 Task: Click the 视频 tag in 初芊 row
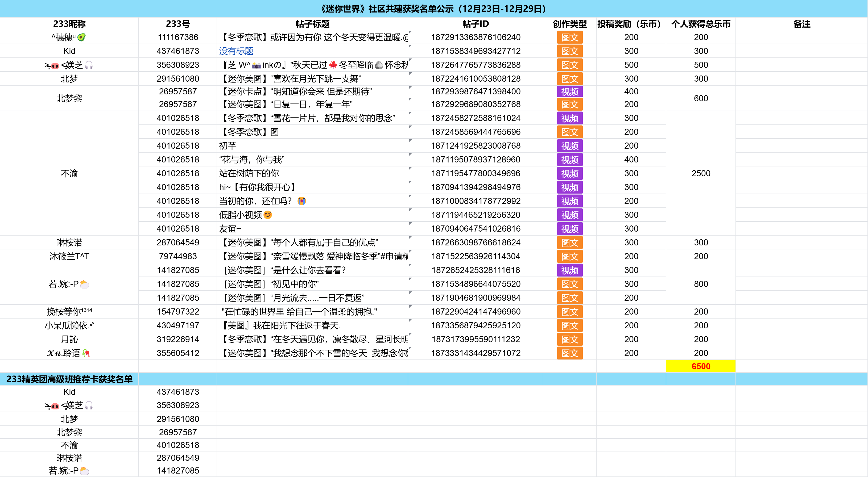[569, 146]
